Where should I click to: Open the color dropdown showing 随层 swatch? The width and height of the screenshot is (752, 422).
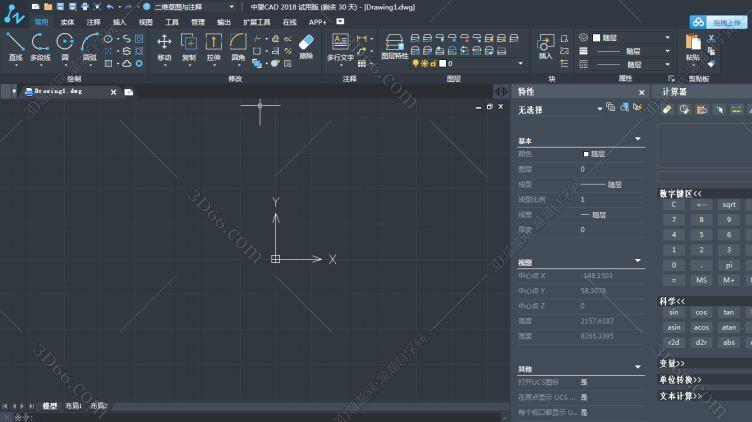pos(632,37)
